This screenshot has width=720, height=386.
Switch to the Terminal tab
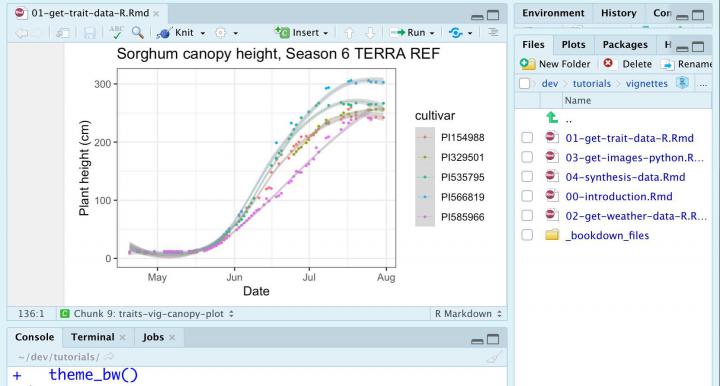[x=93, y=337]
